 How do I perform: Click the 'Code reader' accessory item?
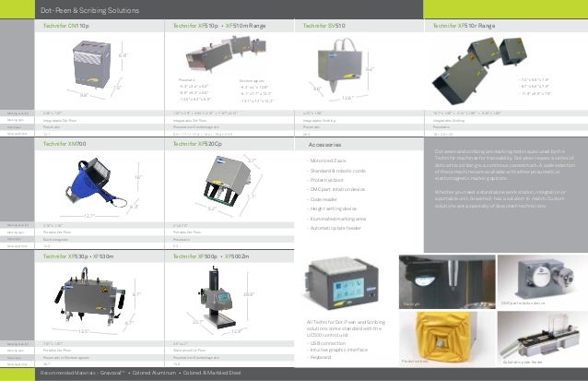(323, 199)
